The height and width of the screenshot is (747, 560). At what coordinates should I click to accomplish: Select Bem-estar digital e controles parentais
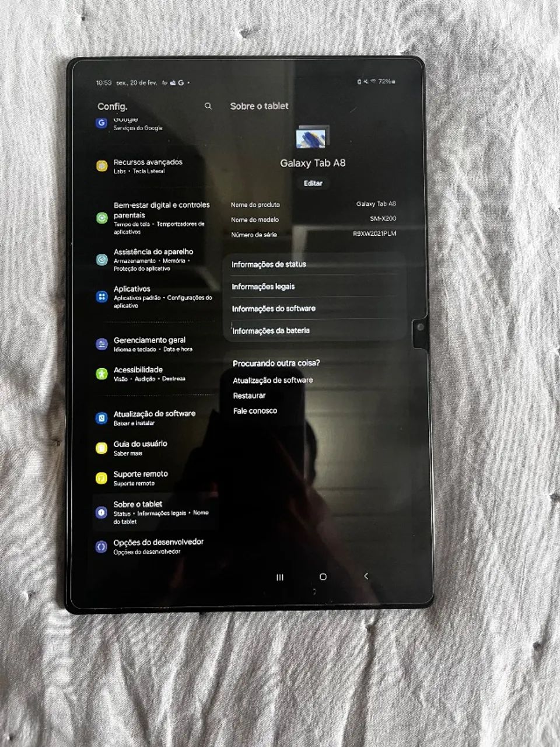(x=155, y=218)
